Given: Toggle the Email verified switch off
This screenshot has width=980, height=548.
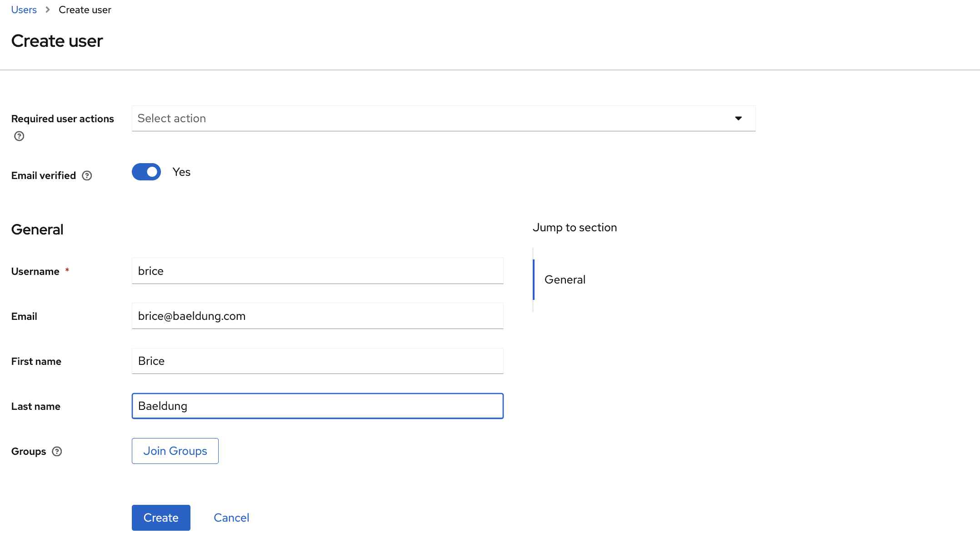Looking at the screenshot, I should tap(146, 172).
